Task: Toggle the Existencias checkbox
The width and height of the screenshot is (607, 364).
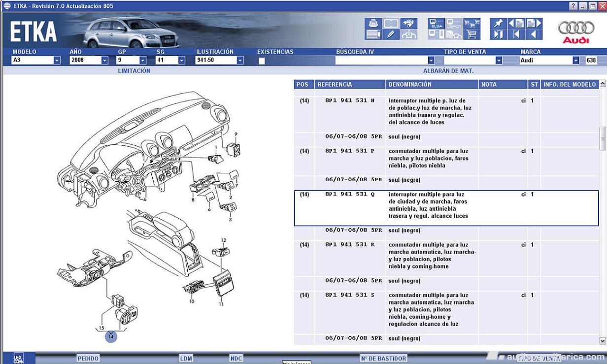Action: click(262, 61)
